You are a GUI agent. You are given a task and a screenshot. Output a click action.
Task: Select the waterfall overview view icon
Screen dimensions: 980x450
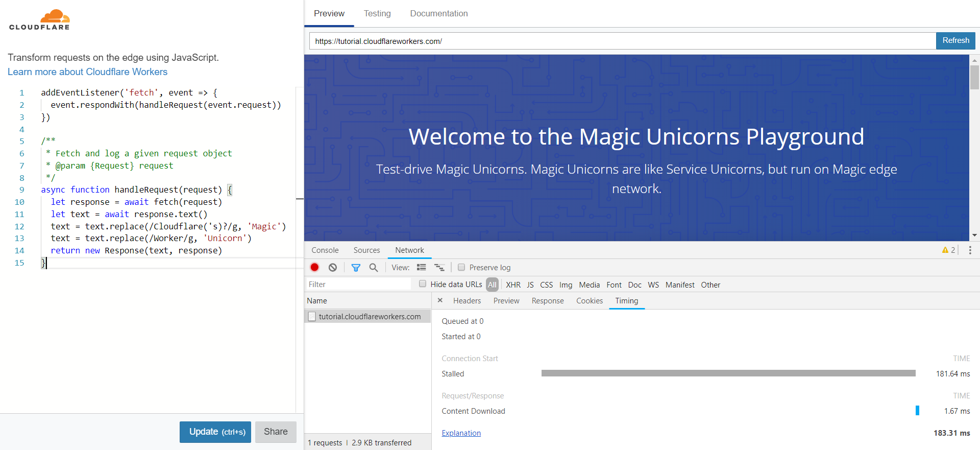(439, 267)
